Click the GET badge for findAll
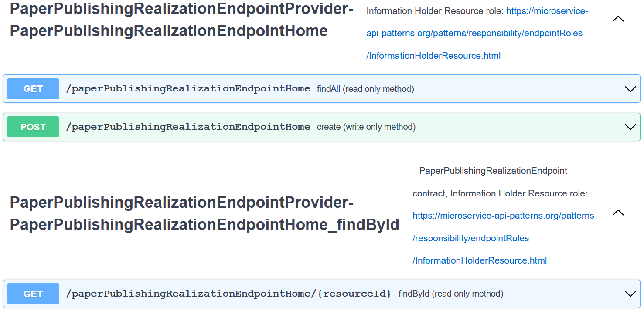Screen dimensions: 644x311 33,89
